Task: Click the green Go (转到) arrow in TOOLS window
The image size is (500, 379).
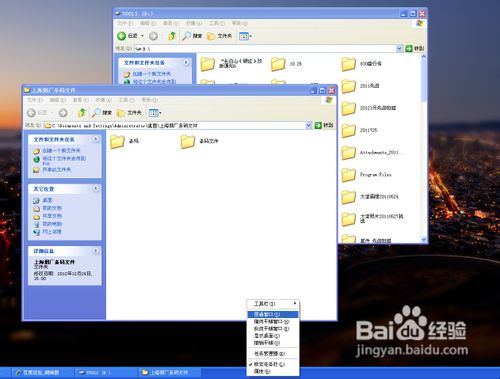Action: [x=409, y=49]
